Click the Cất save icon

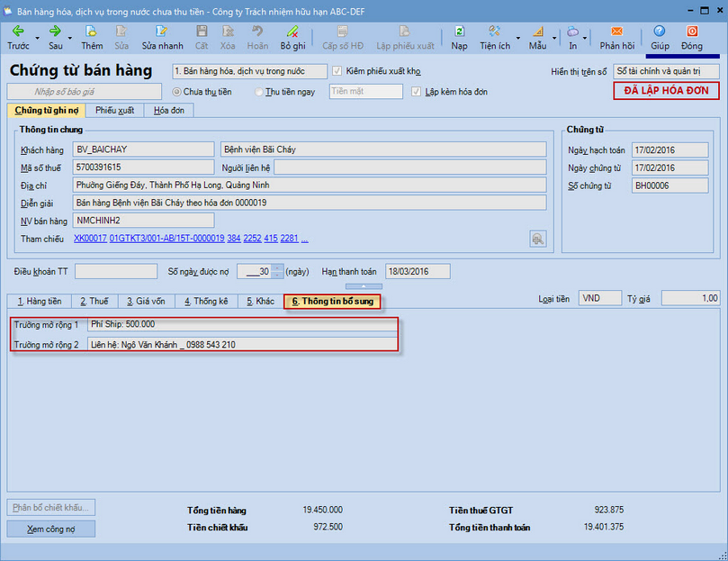202,32
